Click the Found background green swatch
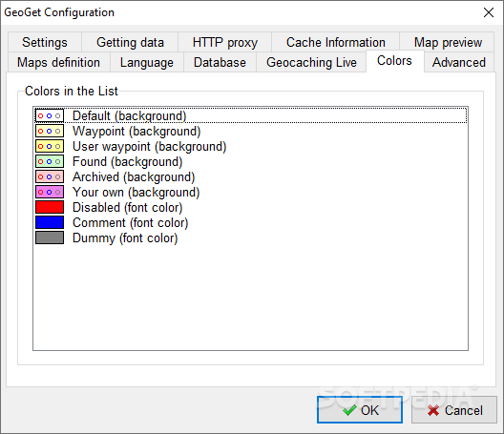This screenshot has width=504, height=434. 50,161
